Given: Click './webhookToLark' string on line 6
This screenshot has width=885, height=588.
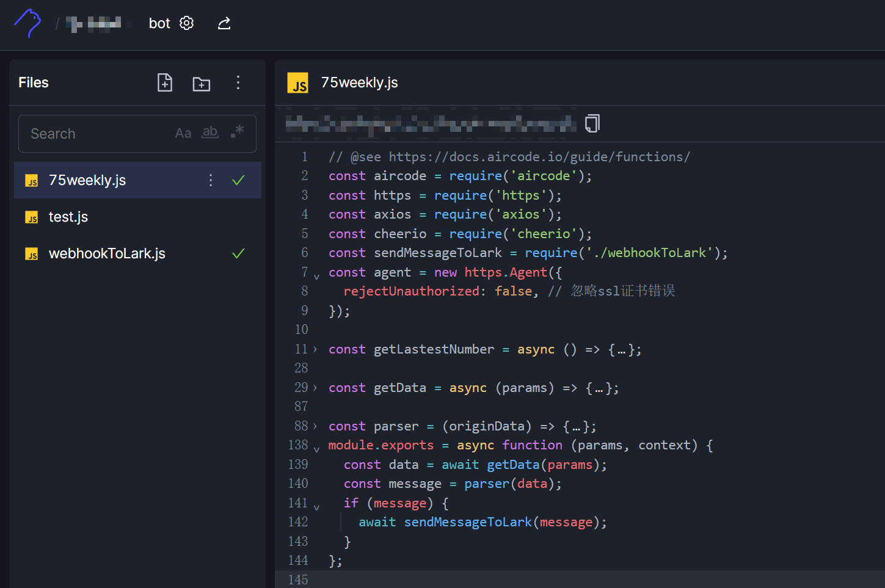Looking at the screenshot, I should pyautogui.click(x=649, y=253).
